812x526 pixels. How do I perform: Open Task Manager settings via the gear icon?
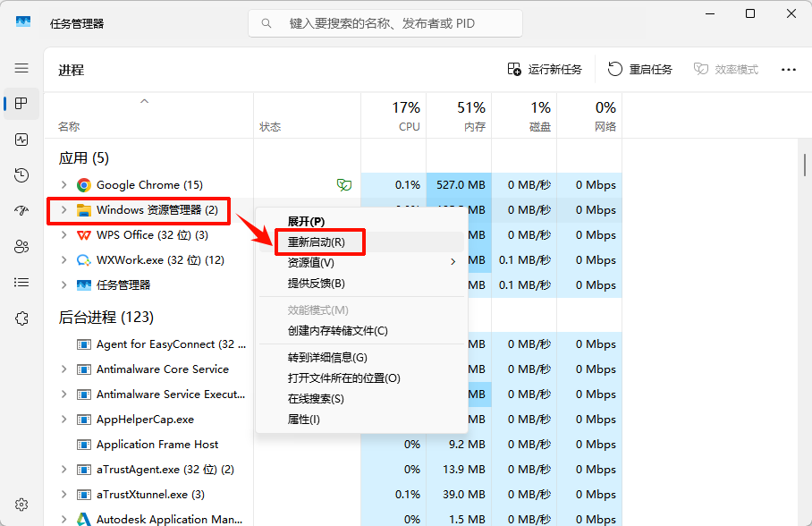pyautogui.click(x=21, y=504)
